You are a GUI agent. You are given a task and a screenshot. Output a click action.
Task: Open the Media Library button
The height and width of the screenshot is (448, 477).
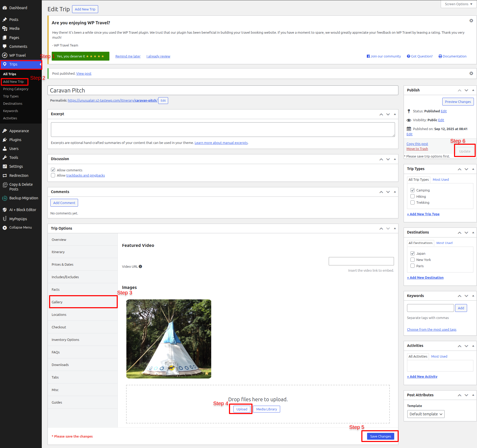coord(267,409)
